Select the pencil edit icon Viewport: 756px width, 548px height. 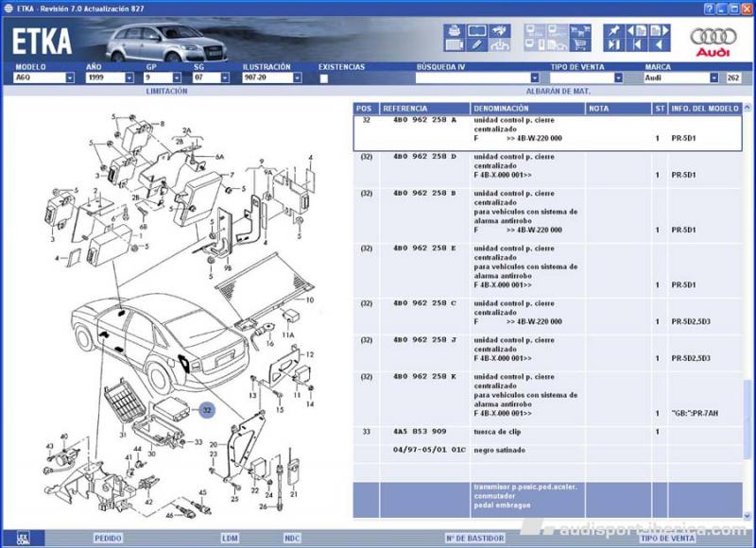[x=477, y=45]
